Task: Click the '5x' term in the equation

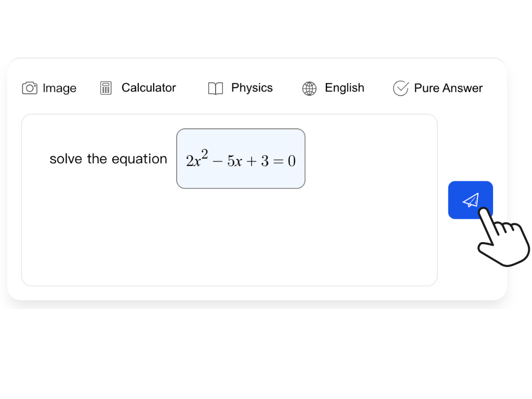Action: [235, 161]
